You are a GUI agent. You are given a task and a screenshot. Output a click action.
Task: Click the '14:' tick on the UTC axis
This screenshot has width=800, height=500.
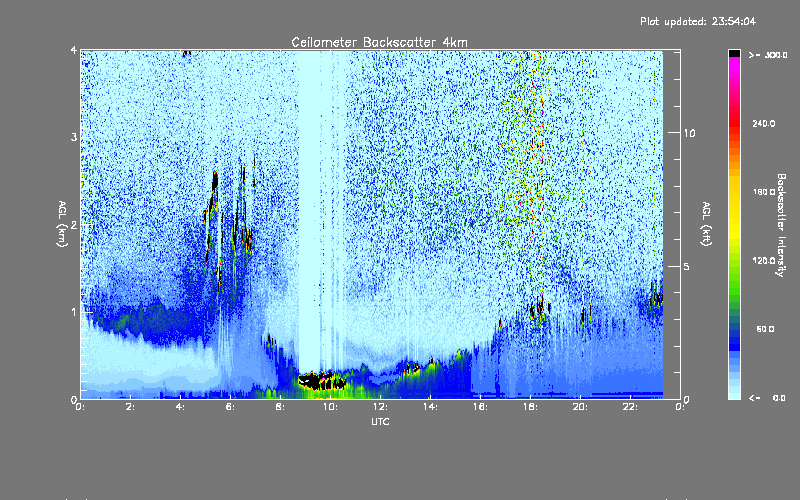[x=430, y=407]
